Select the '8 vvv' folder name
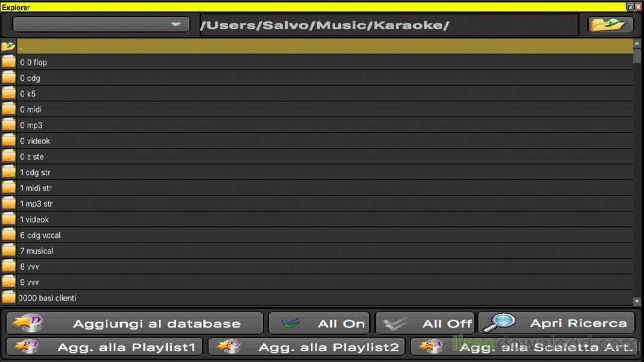The width and height of the screenshot is (644, 362). [30, 267]
